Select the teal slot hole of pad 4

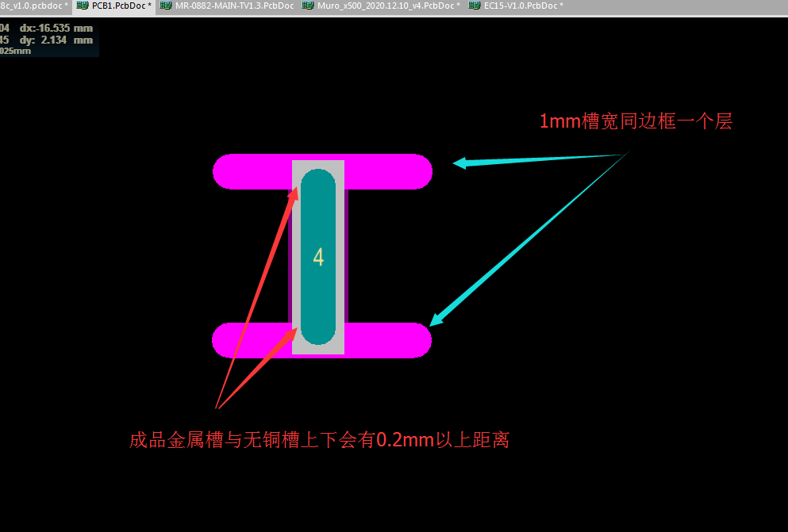tap(318, 257)
